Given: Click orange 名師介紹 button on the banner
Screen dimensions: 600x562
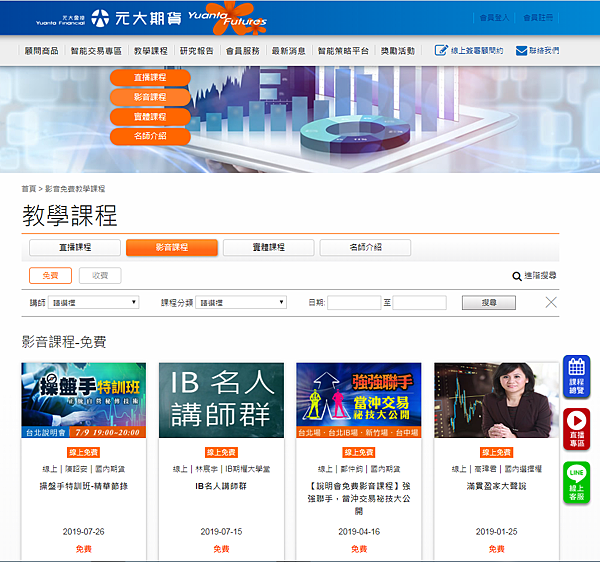Looking at the screenshot, I should (150, 136).
